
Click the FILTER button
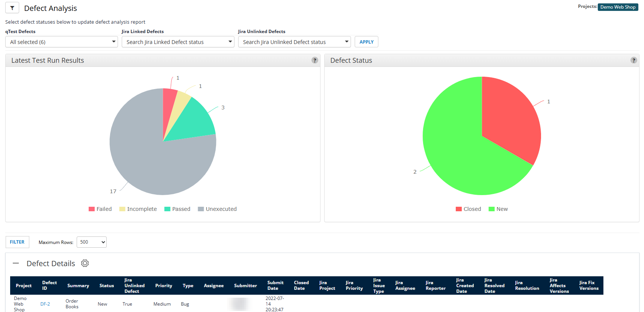point(17,242)
